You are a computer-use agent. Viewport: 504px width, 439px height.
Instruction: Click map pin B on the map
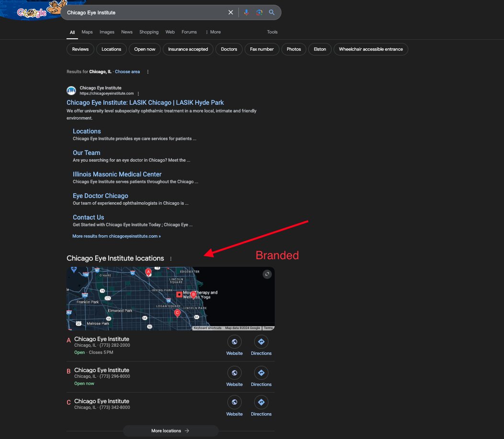click(193, 295)
